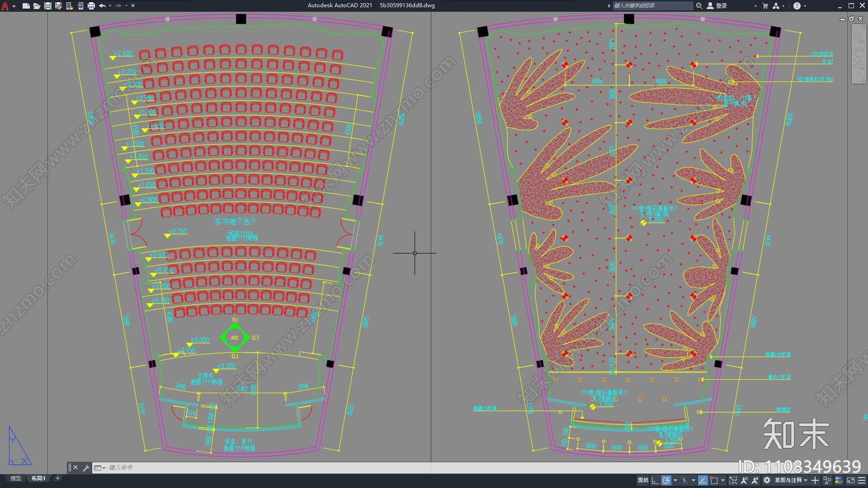The height and width of the screenshot is (488, 868).
Task: Expand the polar tracking angle dropdown
Action: tap(675, 480)
